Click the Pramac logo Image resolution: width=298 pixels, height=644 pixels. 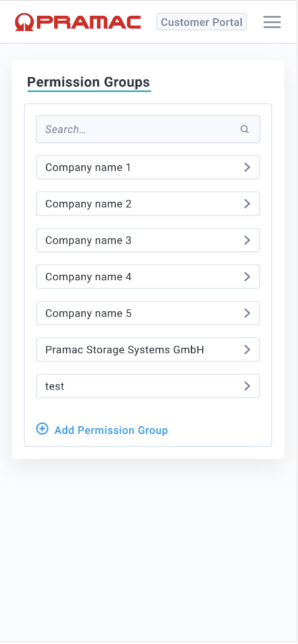78,22
